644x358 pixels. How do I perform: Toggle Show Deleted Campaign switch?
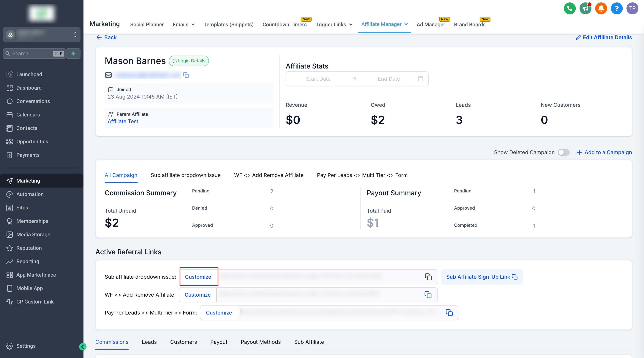(x=563, y=152)
